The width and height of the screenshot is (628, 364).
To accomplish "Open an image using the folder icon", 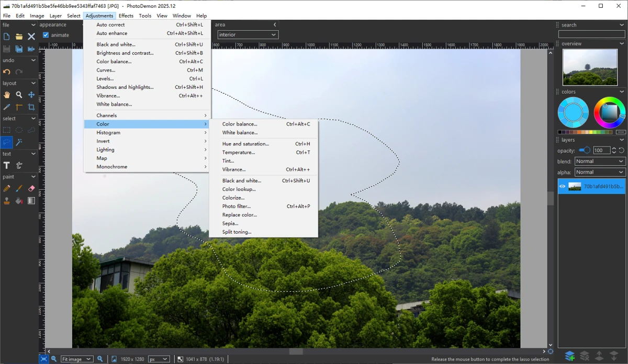I will pos(19,37).
